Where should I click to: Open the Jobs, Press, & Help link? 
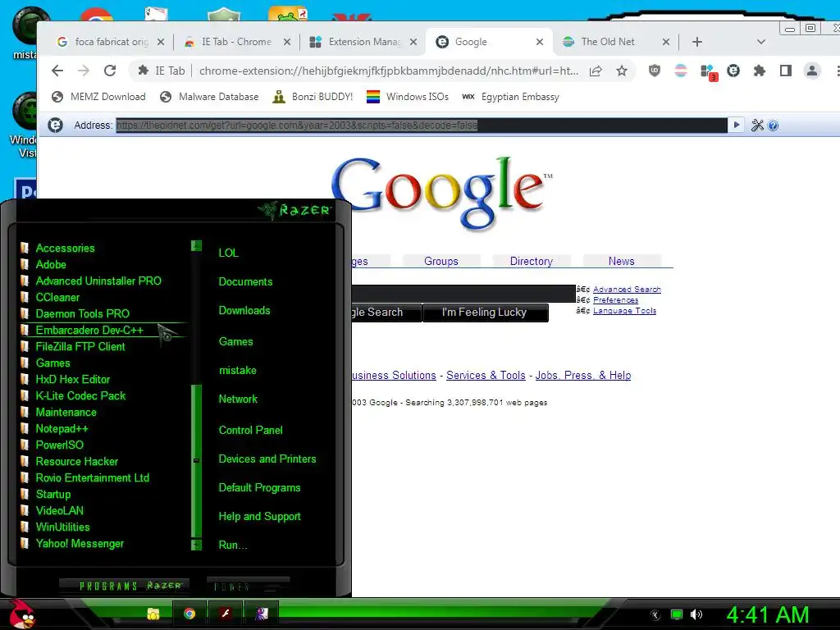click(583, 375)
